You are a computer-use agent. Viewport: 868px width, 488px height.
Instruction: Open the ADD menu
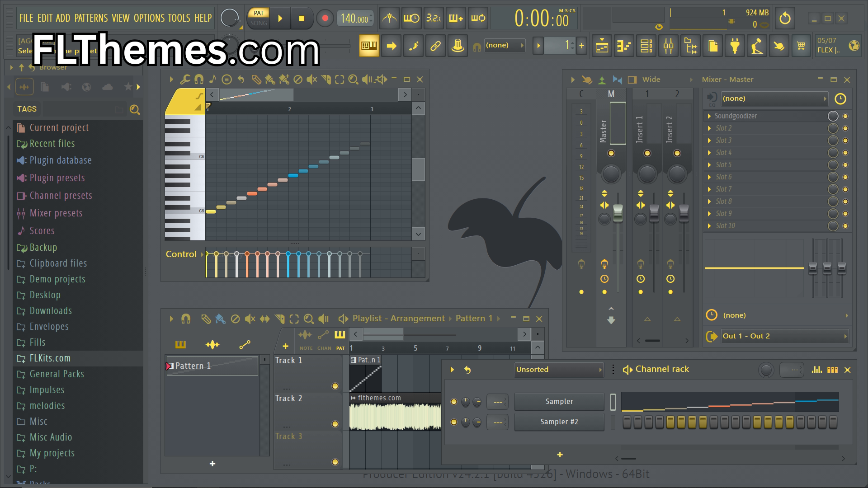pos(63,18)
